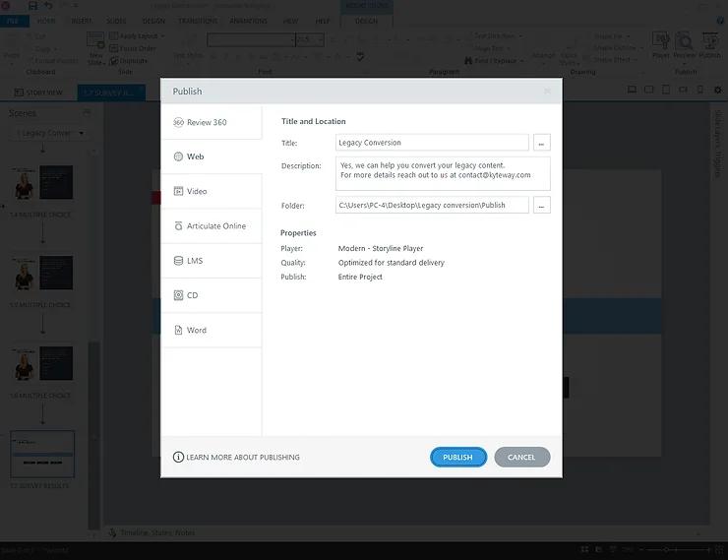Select the LMS publish option
The width and height of the screenshot is (728, 560).
(x=212, y=261)
